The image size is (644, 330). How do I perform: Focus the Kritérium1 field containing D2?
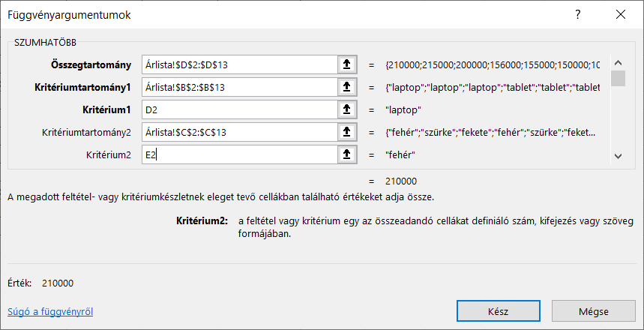point(238,109)
